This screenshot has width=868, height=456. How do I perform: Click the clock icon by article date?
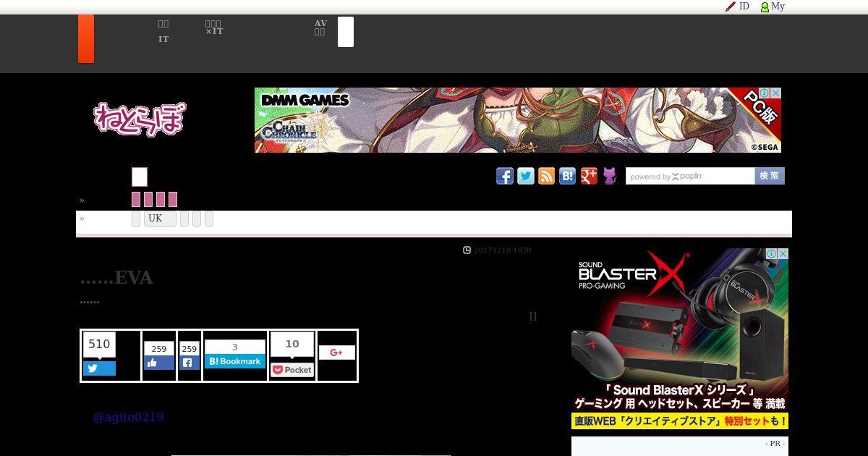click(467, 250)
